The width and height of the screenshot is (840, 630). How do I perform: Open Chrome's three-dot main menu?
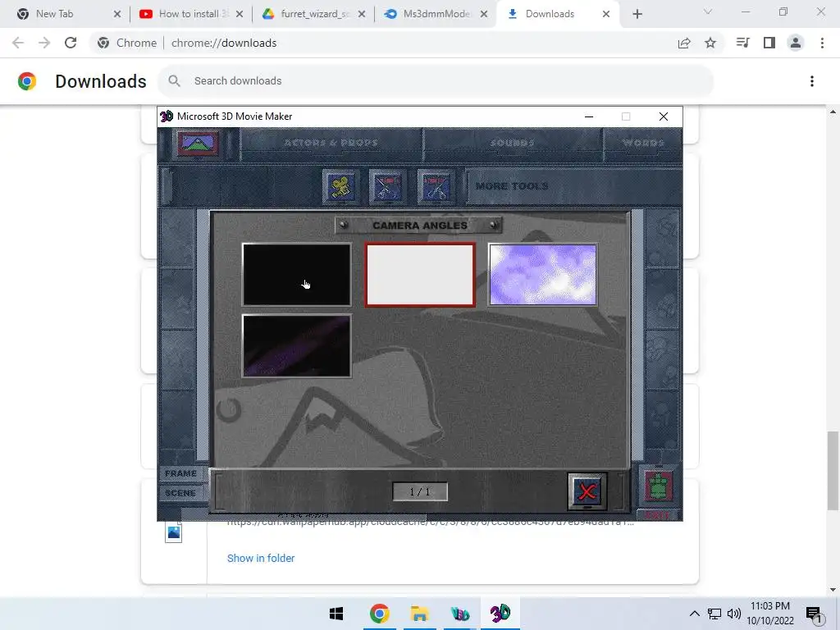822,43
